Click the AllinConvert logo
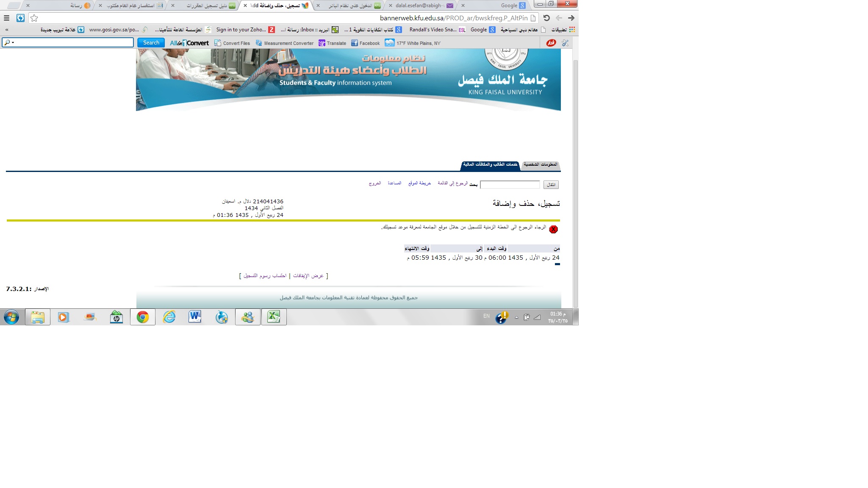This screenshot has width=868, height=488. pos(189,43)
